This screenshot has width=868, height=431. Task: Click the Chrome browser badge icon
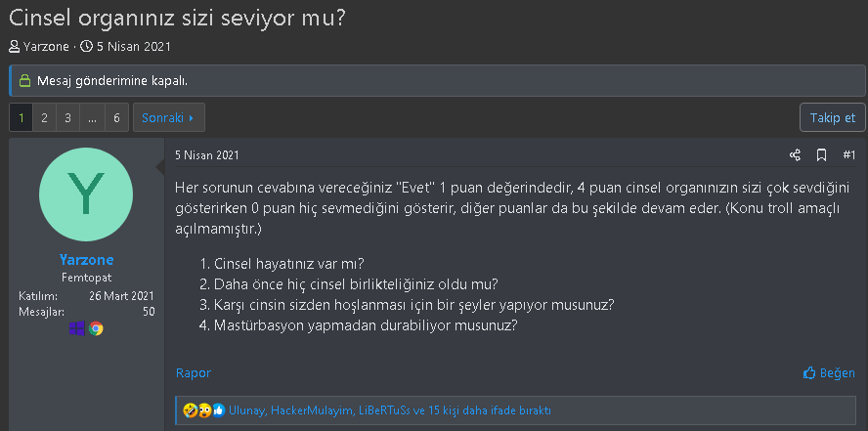point(96,328)
